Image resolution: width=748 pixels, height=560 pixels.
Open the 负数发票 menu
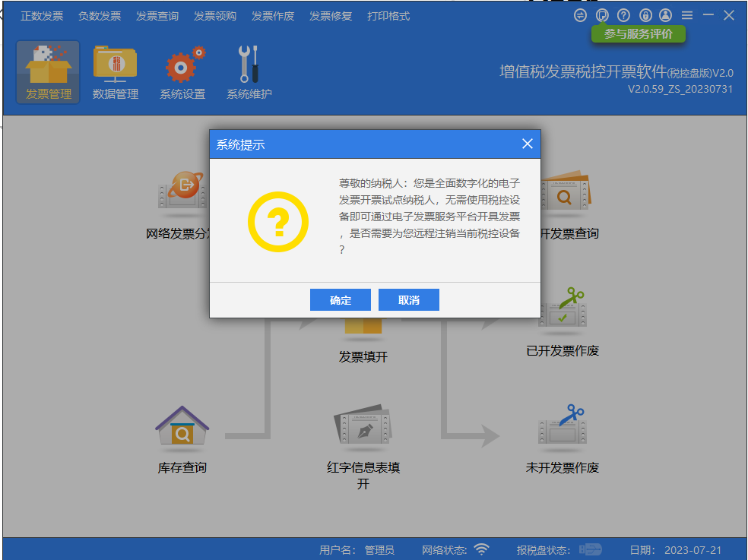(100, 16)
